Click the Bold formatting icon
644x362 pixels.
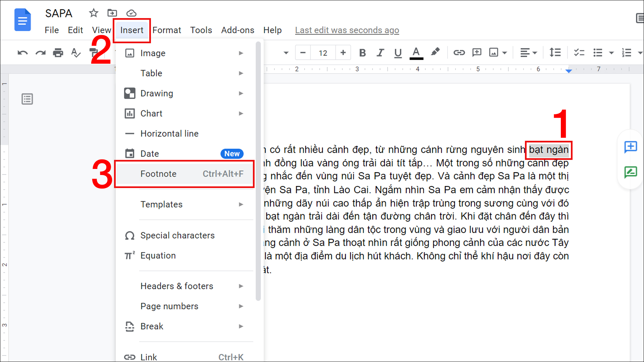(x=363, y=53)
